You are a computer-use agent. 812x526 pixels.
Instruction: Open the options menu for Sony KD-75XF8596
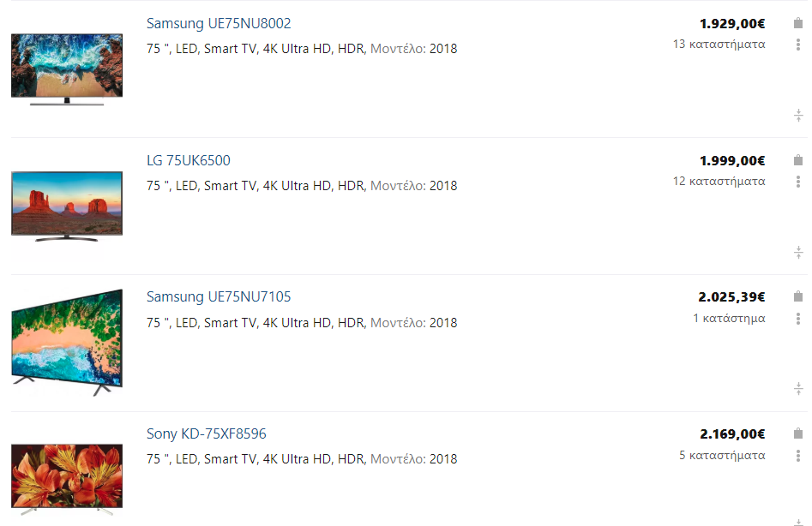797,456
